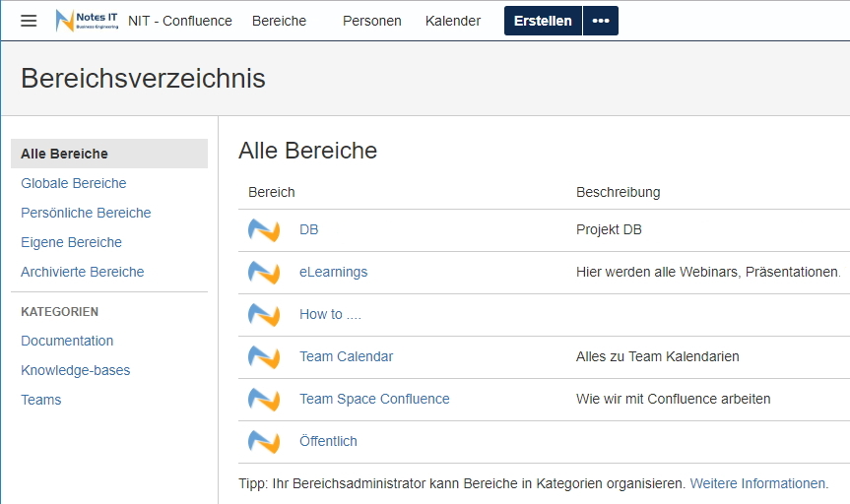Open the hamburger sidebar menu icon

click(x=29, y=21)
